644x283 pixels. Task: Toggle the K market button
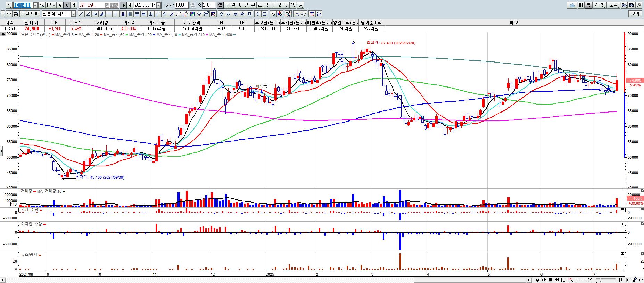point(67,5)
